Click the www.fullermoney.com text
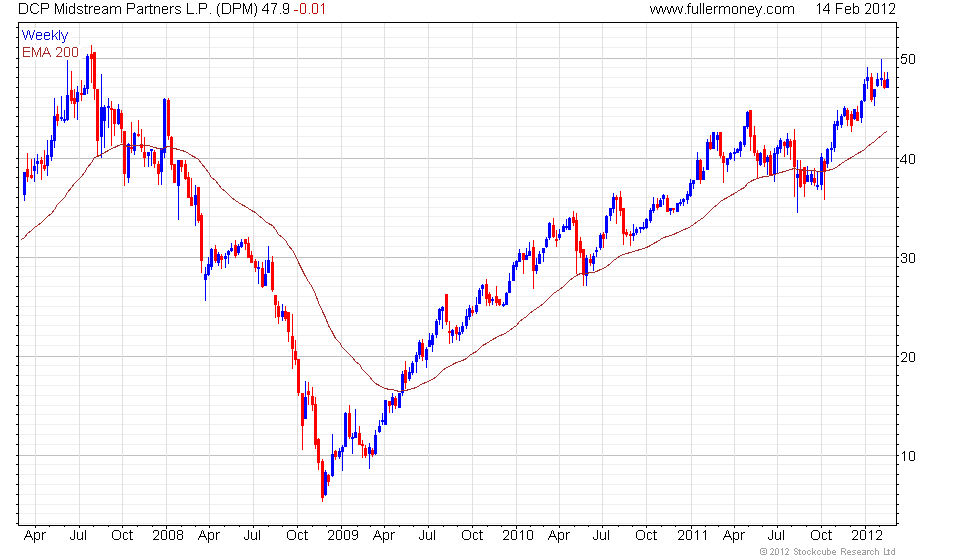Image resolution: width=980 pixels, height=560 pixels. coord(722,9)
